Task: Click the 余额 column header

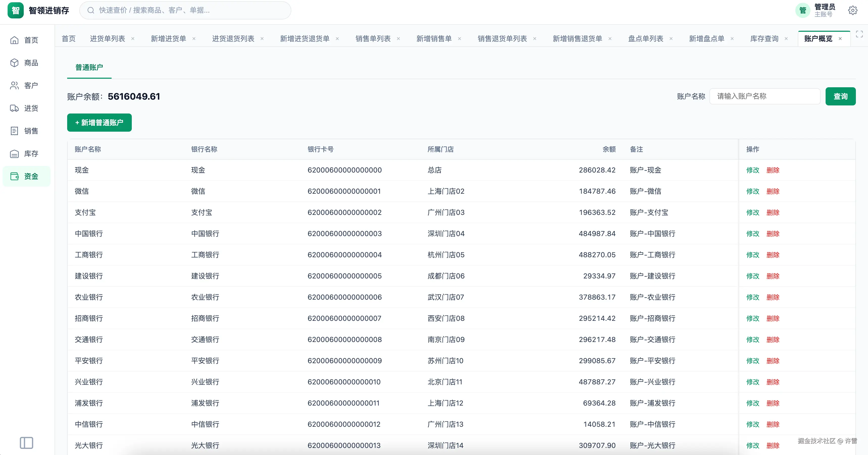Action: coord(609,149)
